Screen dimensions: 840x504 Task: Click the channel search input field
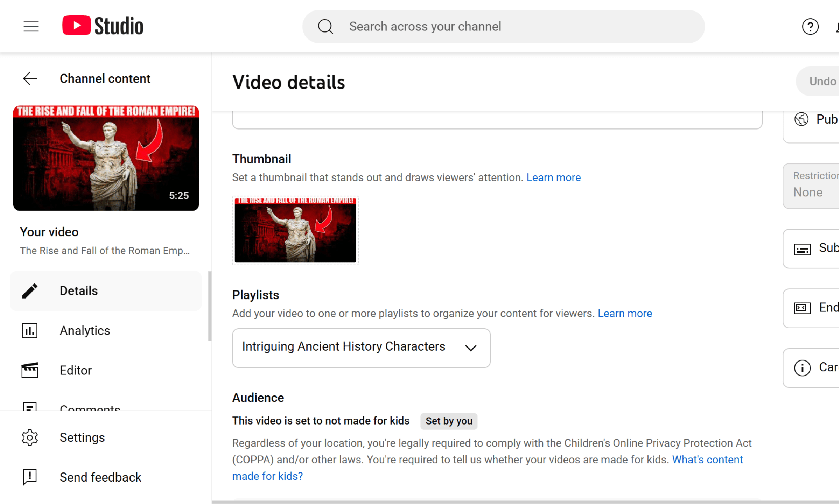pos(490,26)
